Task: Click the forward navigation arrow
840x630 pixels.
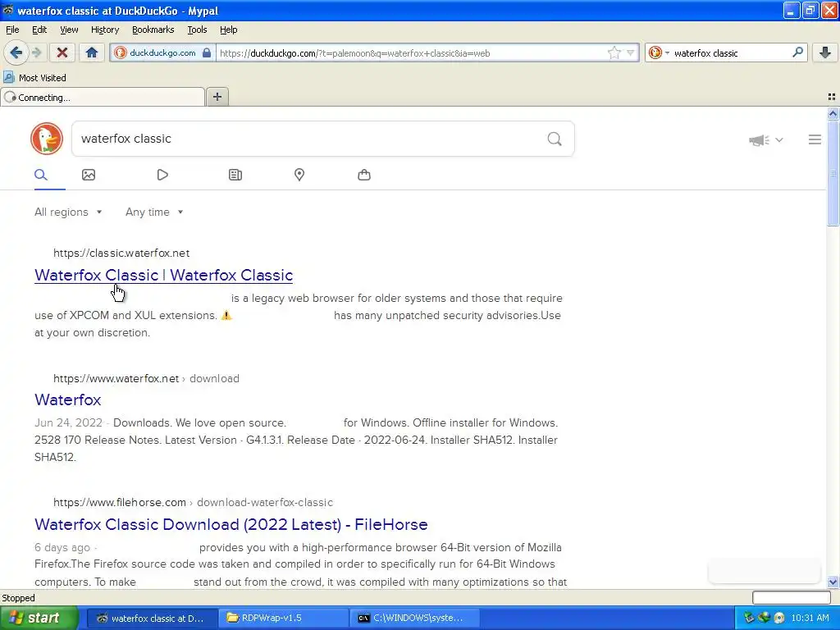Action: (36, 52)
